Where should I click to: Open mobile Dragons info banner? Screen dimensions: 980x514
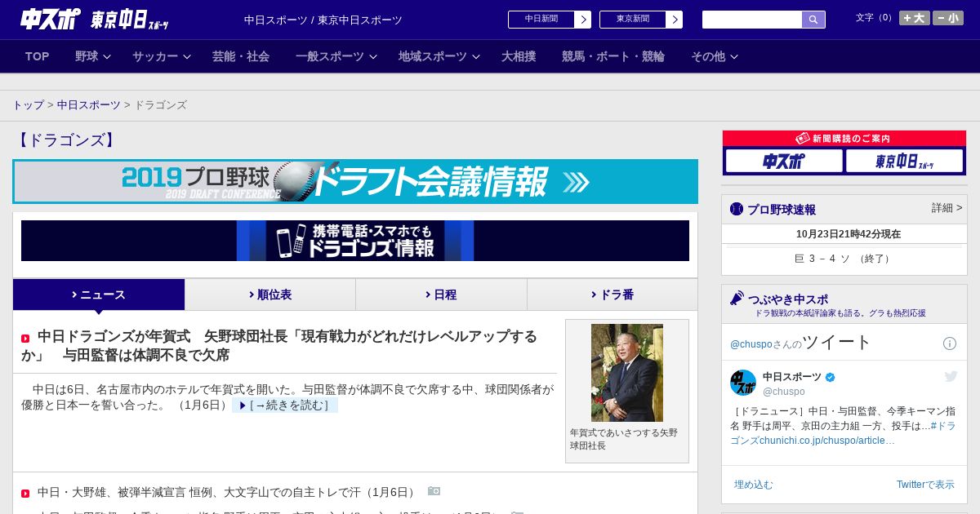(x=355, y=241)
